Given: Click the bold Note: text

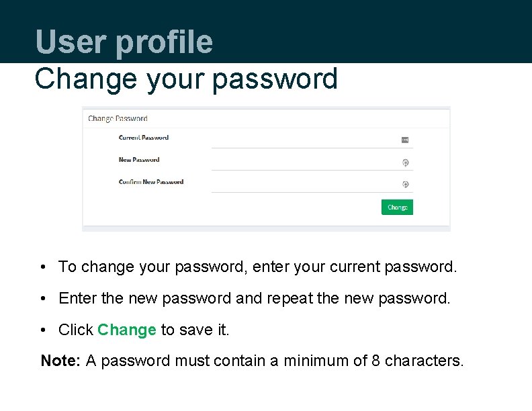Looking at the screenshot, I should click(x=60, y=361).
